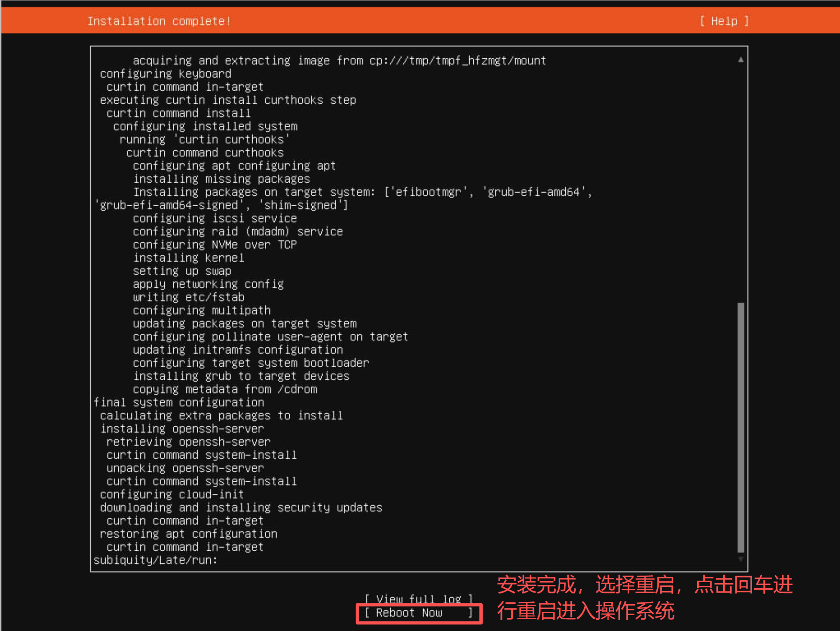This screenshot has width=840, height=631.
Task: Click the 'configuring cloud-init' log entry
Action: tap(172, 494)
